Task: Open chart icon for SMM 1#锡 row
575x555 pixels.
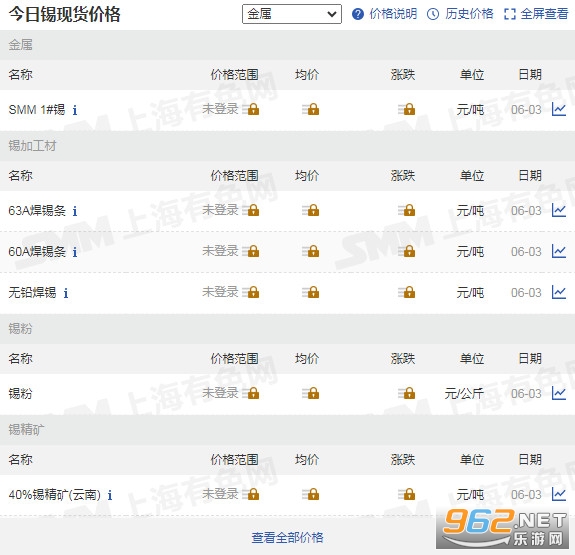Action: (559, 109)
